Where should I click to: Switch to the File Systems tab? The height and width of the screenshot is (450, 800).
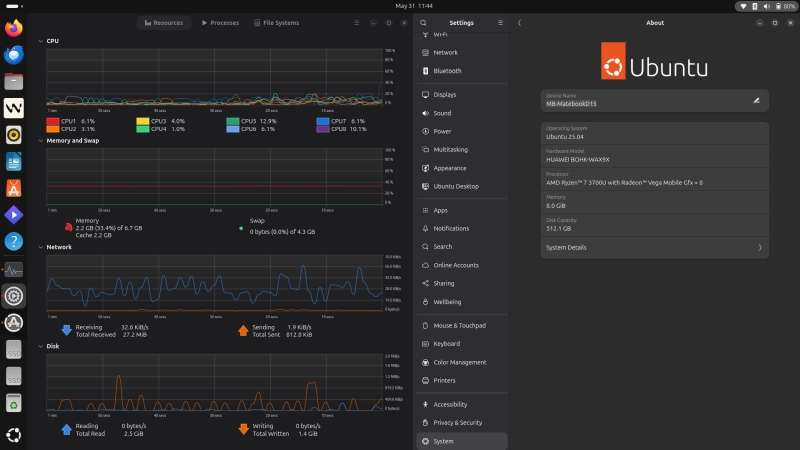[x=277, y=23]
